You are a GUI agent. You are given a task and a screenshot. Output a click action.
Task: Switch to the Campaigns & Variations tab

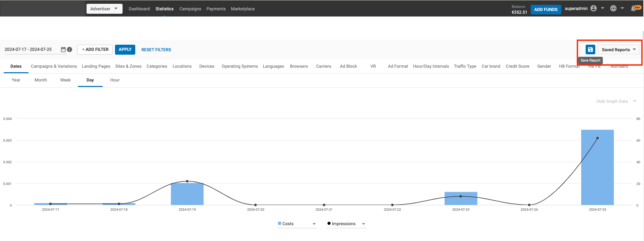(x=54, y=66)
